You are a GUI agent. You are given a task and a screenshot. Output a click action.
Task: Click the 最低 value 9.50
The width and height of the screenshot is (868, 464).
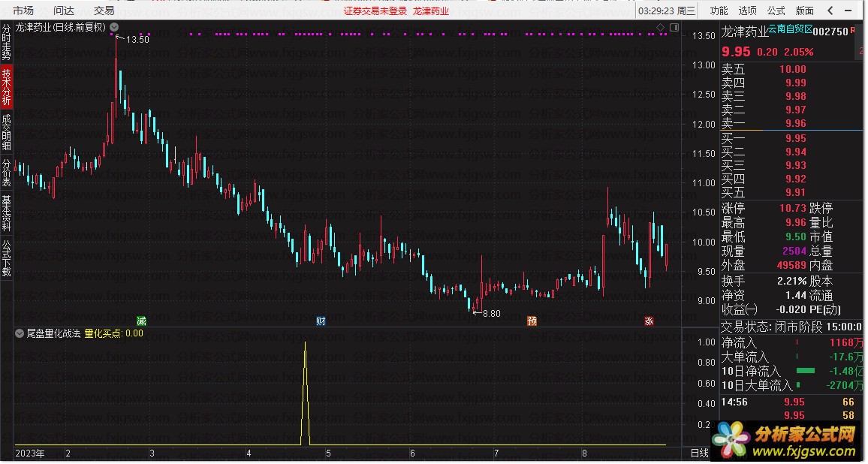tap(795, 237)
